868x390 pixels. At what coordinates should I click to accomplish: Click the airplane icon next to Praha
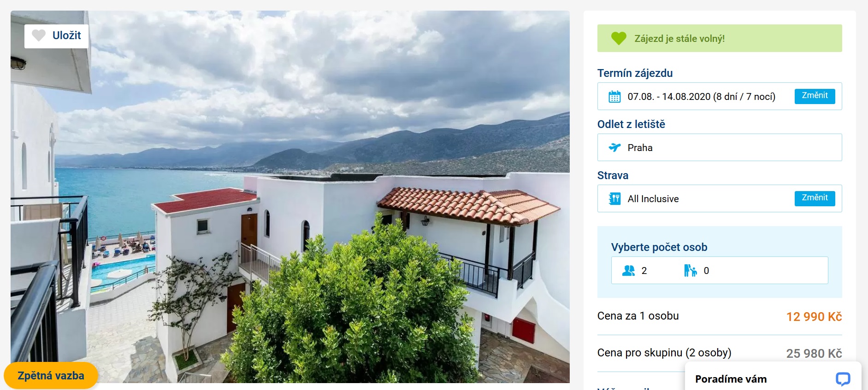[614, 147]
